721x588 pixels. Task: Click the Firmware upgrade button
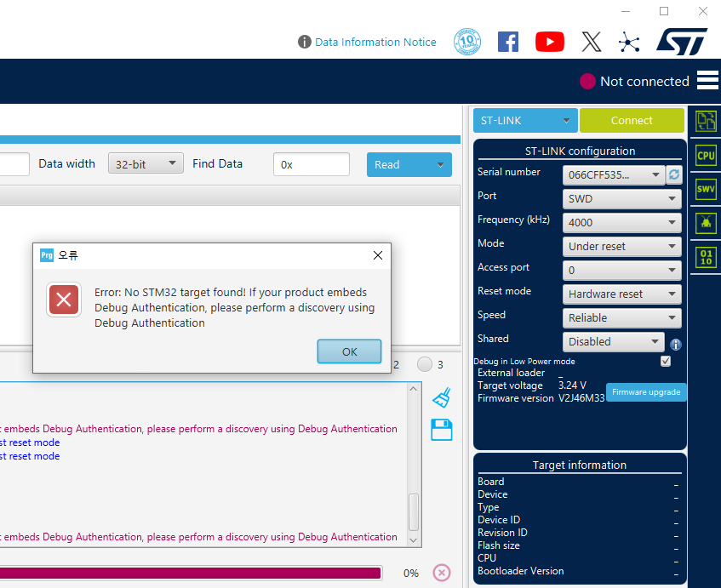pyautogui.click(x=646, y=392)
